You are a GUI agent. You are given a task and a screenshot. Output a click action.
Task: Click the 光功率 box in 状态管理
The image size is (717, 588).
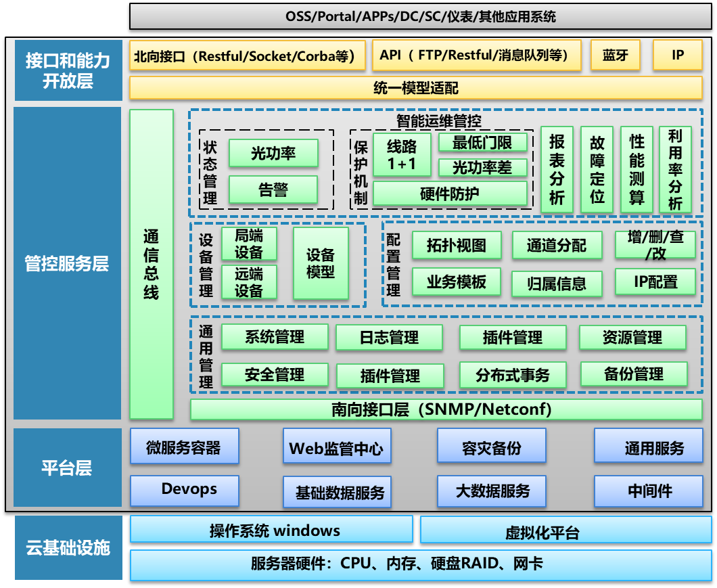point(273,154)
